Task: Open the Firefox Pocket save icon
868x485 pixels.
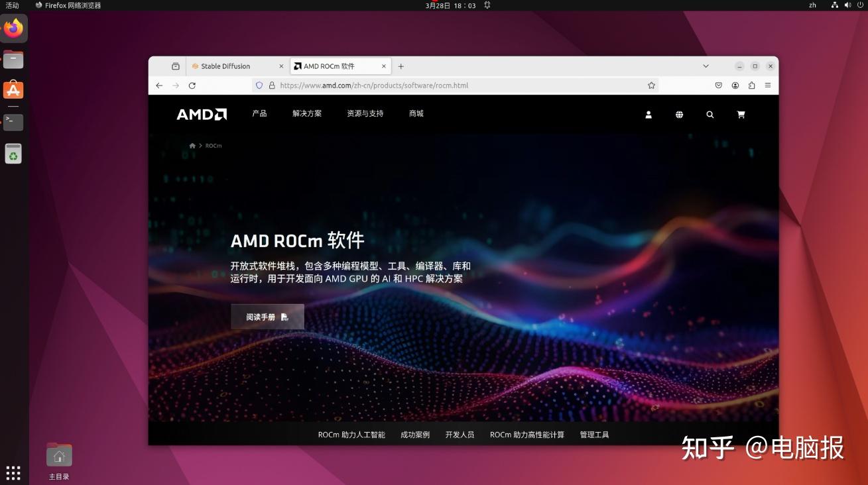Action: click(718, 85)
